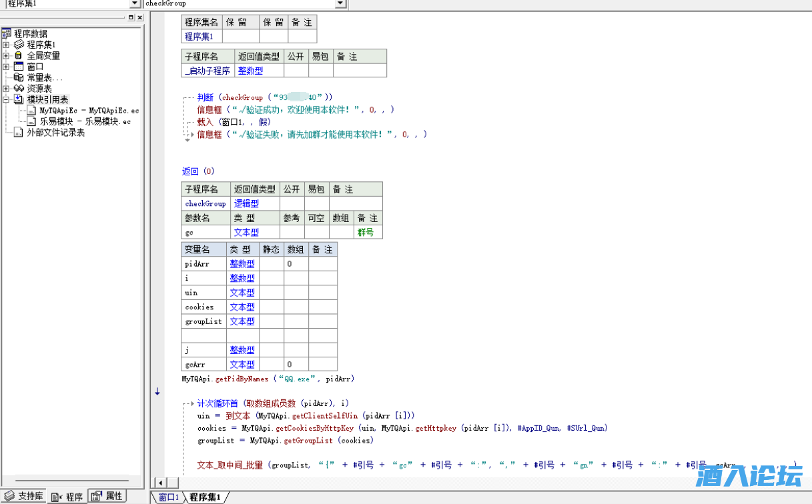Switch to the 属性 panel tab
The height and width of the screenshot is (504, 812).
point(107,496)
